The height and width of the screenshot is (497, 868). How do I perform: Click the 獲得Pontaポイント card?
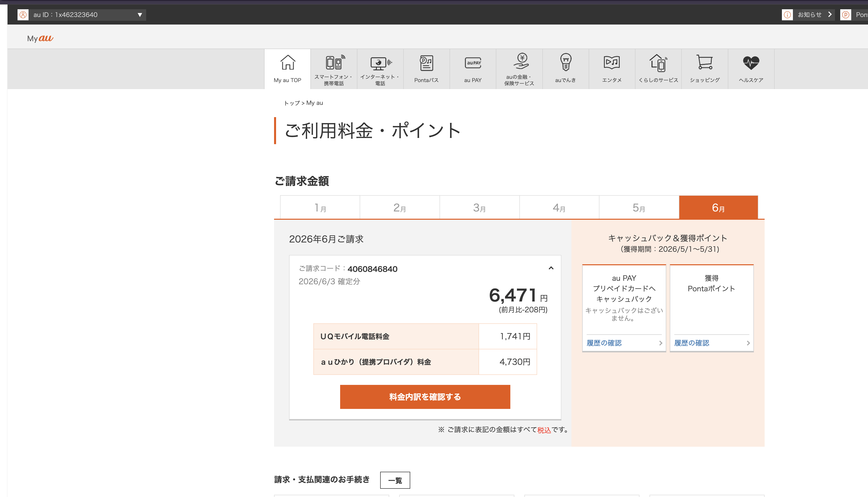[x=712, y=308]
